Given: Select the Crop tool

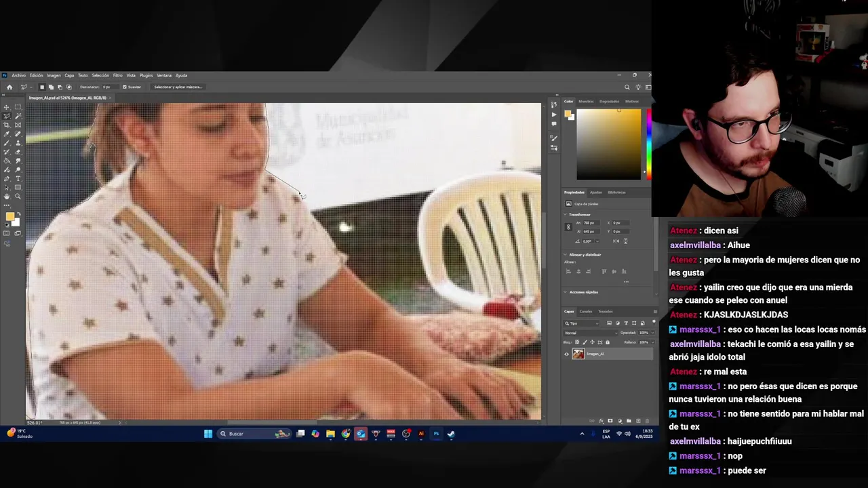Looking at the screenshot, I should point(7,125).
